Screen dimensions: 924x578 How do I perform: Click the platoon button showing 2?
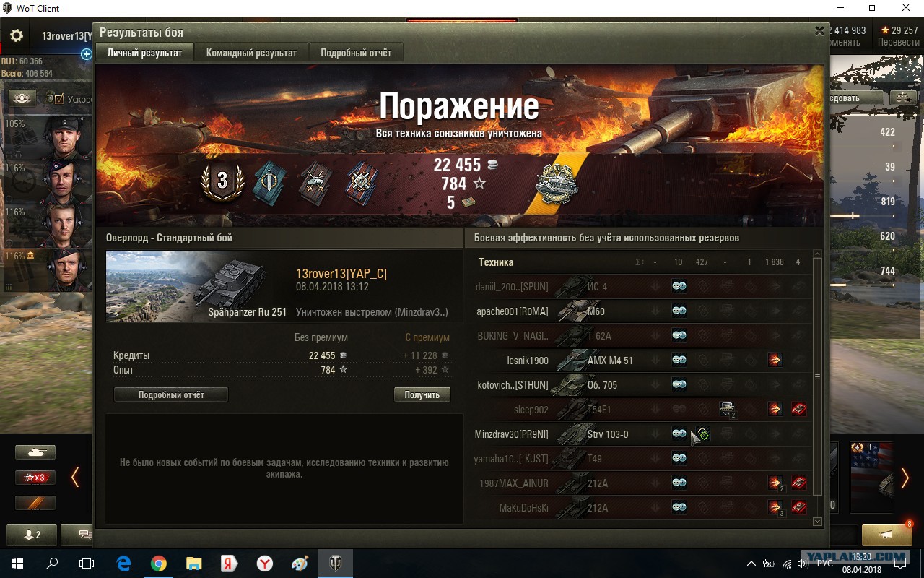32,535
